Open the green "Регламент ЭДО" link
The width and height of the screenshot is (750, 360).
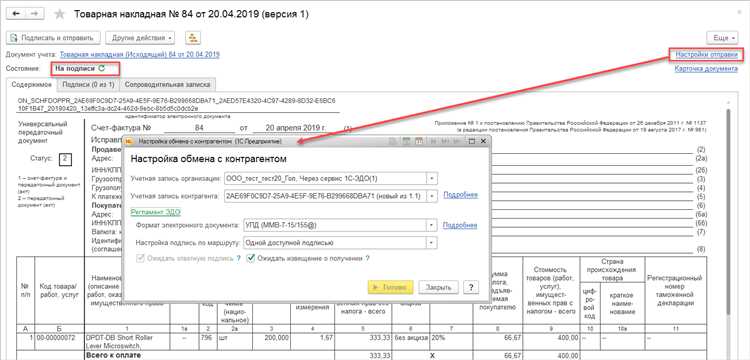click(x=155, y=212)
